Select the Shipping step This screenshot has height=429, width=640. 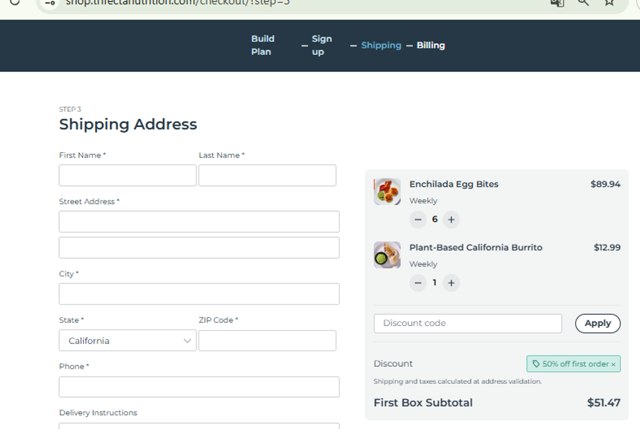point(381,45)
